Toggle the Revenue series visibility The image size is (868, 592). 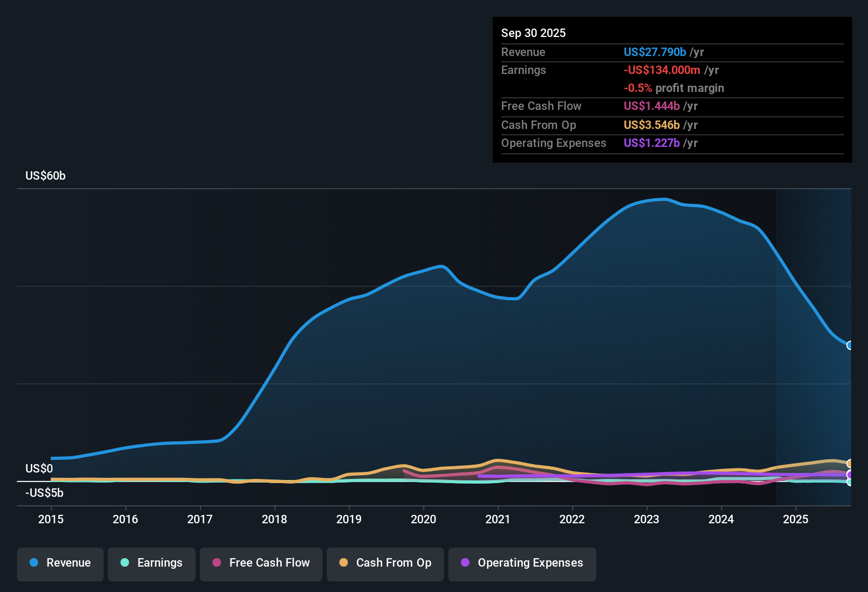pos(60,563)
